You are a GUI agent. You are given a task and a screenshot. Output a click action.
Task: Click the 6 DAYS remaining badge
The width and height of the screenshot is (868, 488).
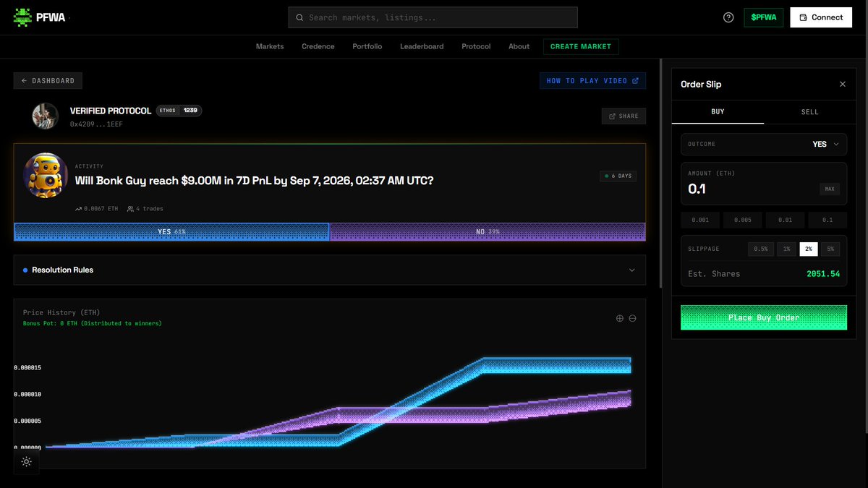pos(618,176)
